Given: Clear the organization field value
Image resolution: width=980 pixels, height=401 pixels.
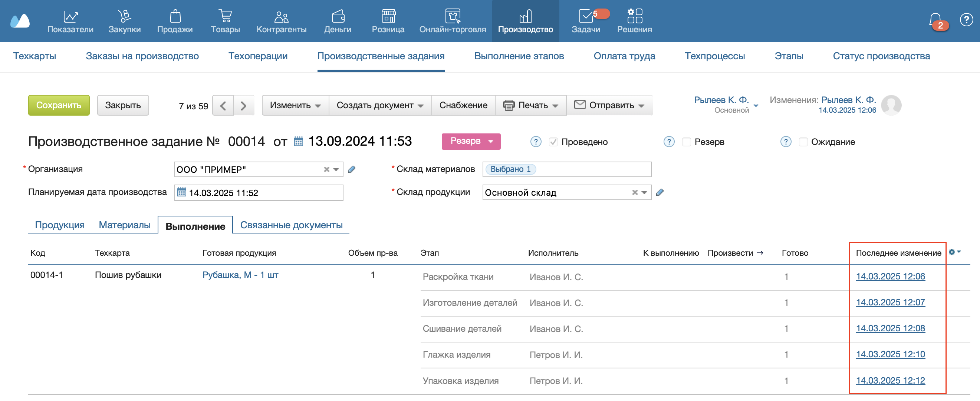Looking at the screenshot, I should pyautogui.click(x=326, y=169).
